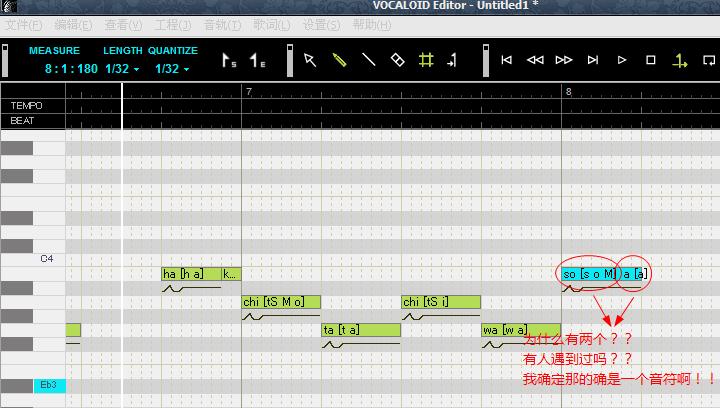Open the 编辑(E) menu
The height and width of the screenshot is (408, 720).
[x=73, y=25]
